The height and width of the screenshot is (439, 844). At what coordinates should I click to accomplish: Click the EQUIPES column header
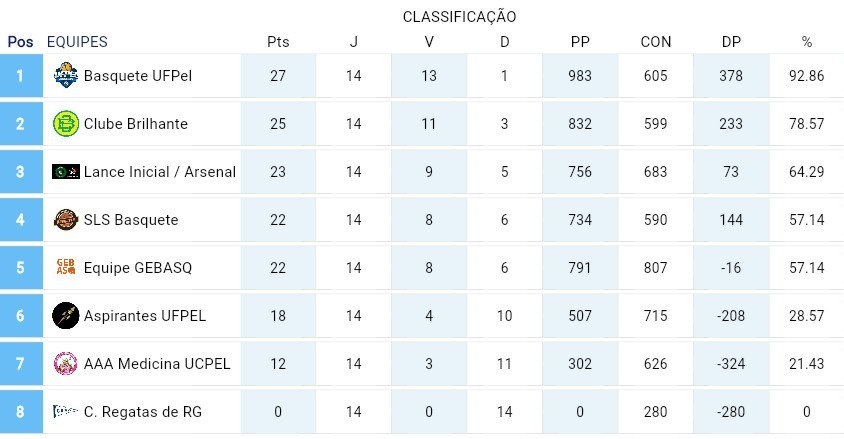77,42
